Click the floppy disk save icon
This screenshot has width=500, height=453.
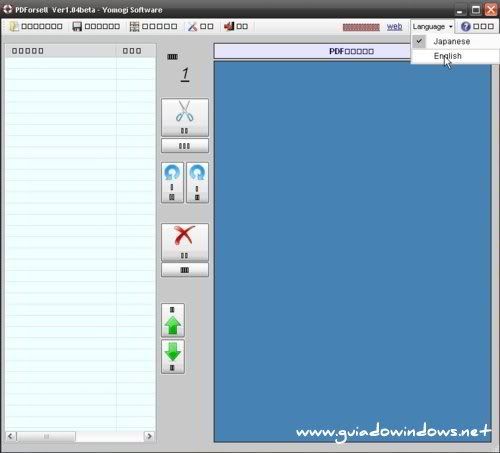pos(77,27)
